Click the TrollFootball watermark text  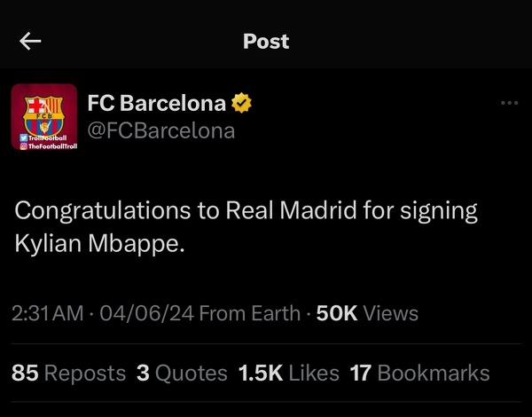pos(48,138)
